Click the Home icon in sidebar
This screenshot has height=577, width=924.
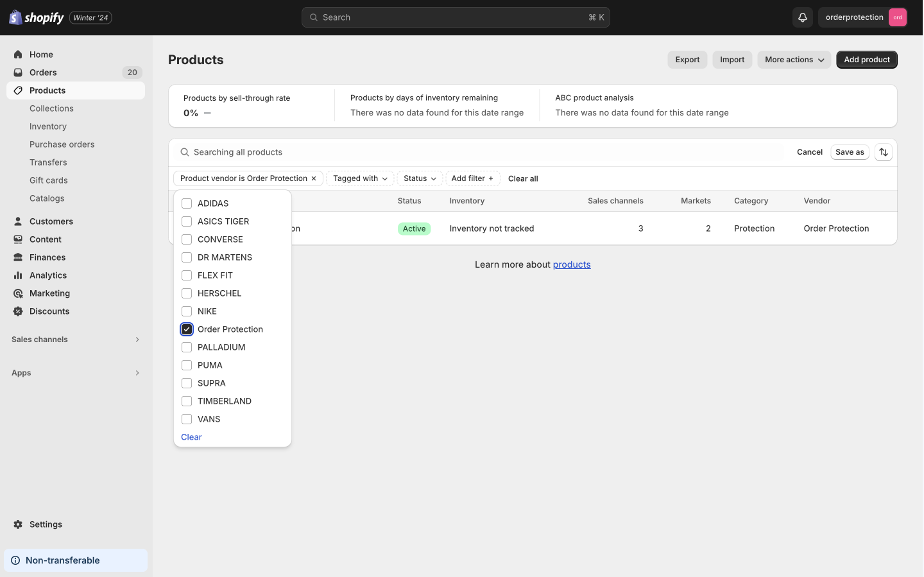(18, 55)
